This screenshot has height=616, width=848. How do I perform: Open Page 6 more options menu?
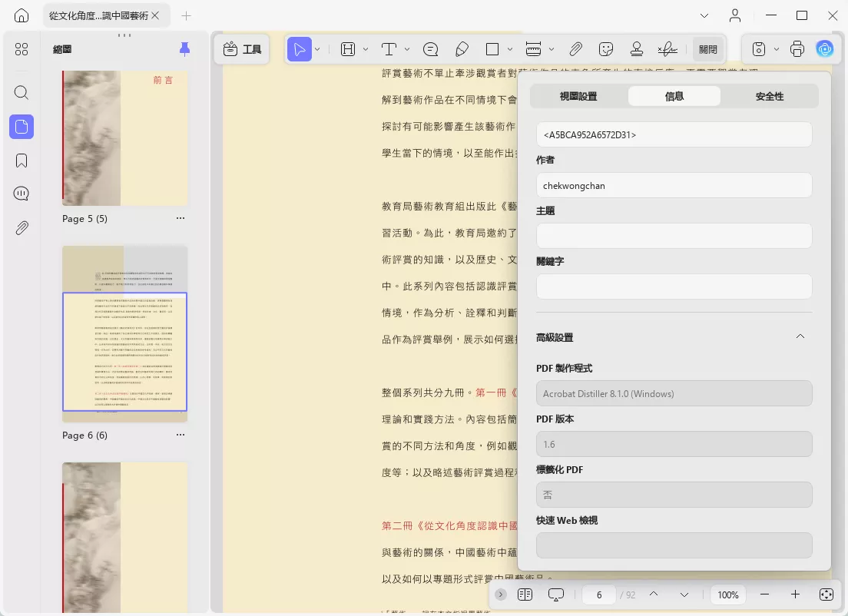pyautogui.click(x=181, y=435)
